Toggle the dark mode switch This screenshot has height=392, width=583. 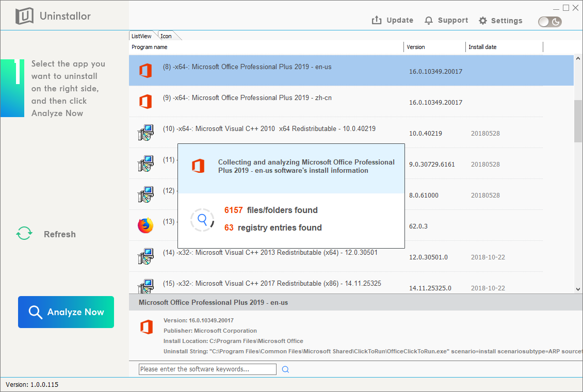pos(550,22)
